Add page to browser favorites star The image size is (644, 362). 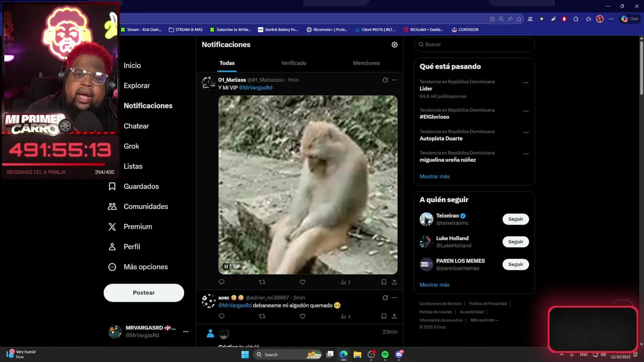[x=519, y=19]
